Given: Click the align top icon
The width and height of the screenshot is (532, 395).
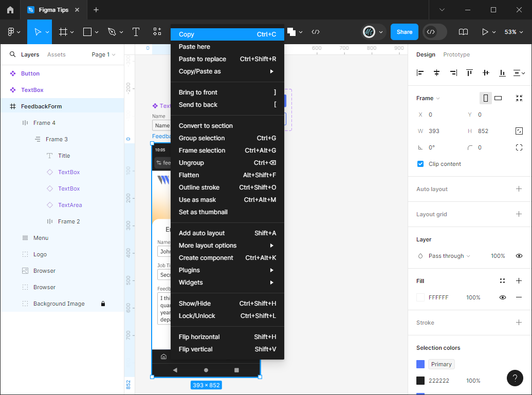Looking at the screenshot, I should 469,72.
